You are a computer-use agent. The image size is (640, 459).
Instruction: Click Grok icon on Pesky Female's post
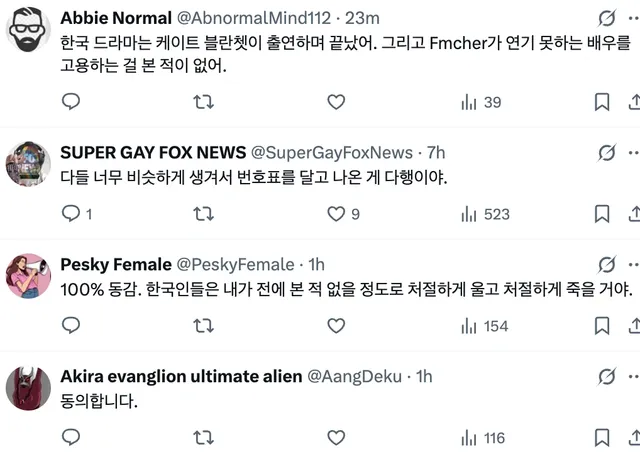[x=606, y=264]
